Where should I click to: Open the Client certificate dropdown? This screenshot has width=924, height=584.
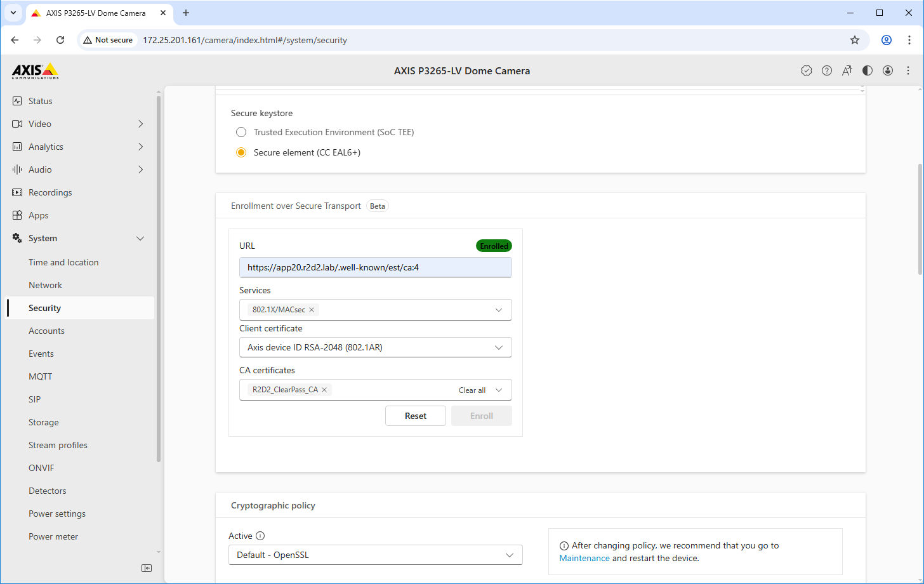(375, 347)
